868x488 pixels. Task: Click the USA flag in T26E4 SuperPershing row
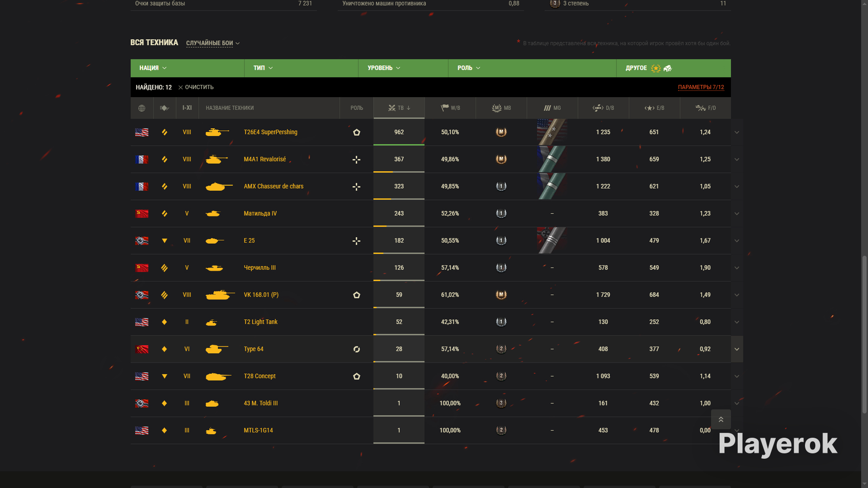tap(142, 132)
